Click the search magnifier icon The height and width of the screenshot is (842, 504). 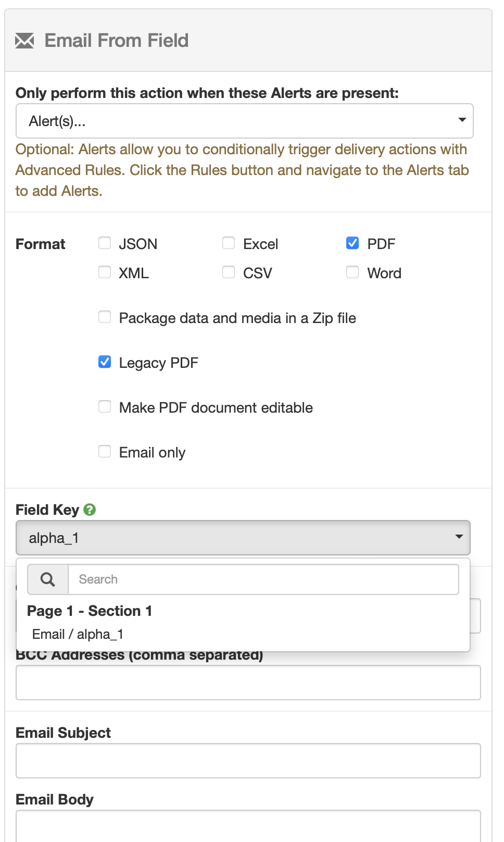pos(48,579)
